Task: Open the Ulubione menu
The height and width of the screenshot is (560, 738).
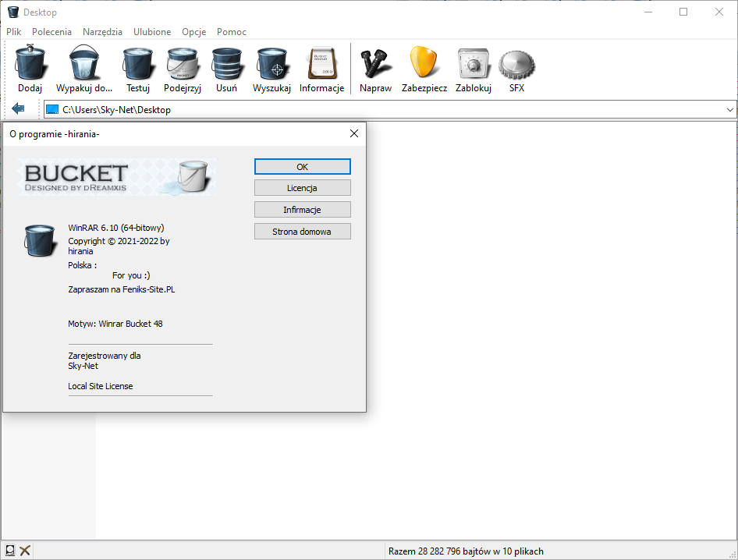Action: point(152,31)
